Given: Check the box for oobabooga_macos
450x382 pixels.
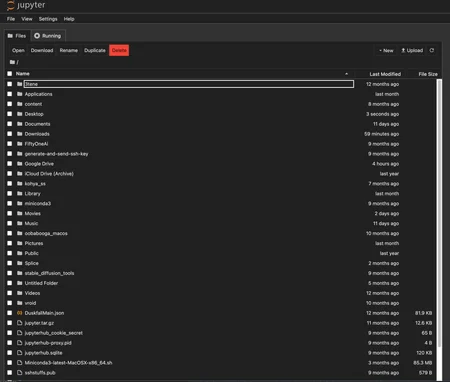Looking at the screenshot, I should [x=10, y=233].
